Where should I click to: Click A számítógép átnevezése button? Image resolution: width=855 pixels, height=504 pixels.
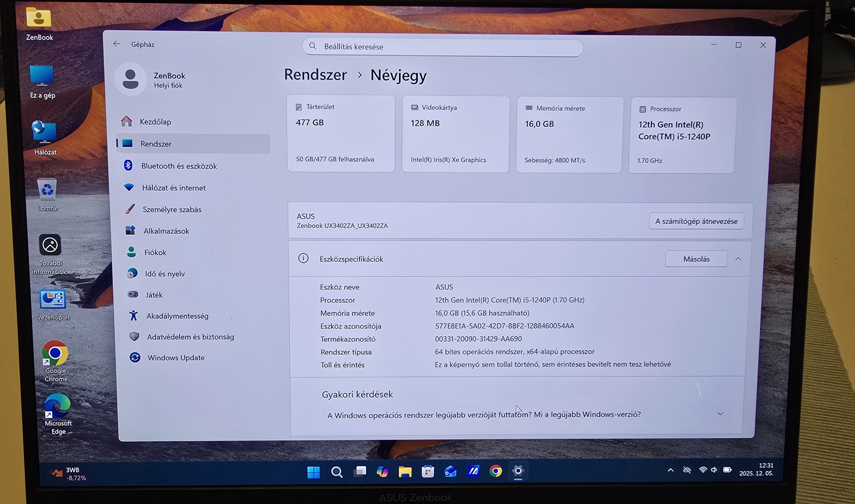696,221
